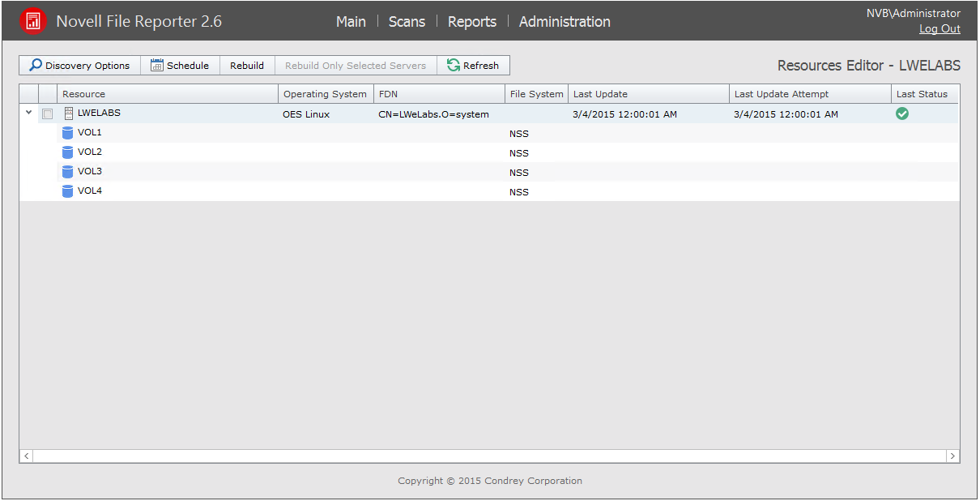This screenshot has height=501, width=980.
Task: Click the VOL4 volume icon
Action: [68, 191]
